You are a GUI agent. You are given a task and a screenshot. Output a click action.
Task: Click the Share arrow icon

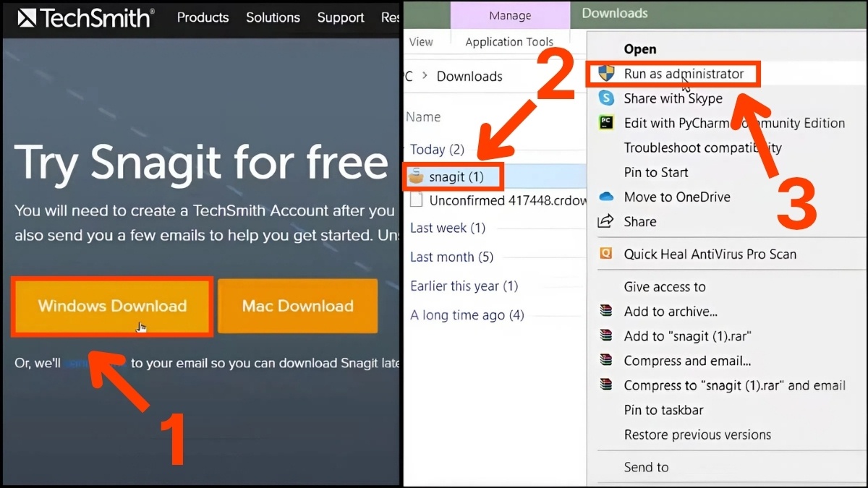[x=606, y=221]
